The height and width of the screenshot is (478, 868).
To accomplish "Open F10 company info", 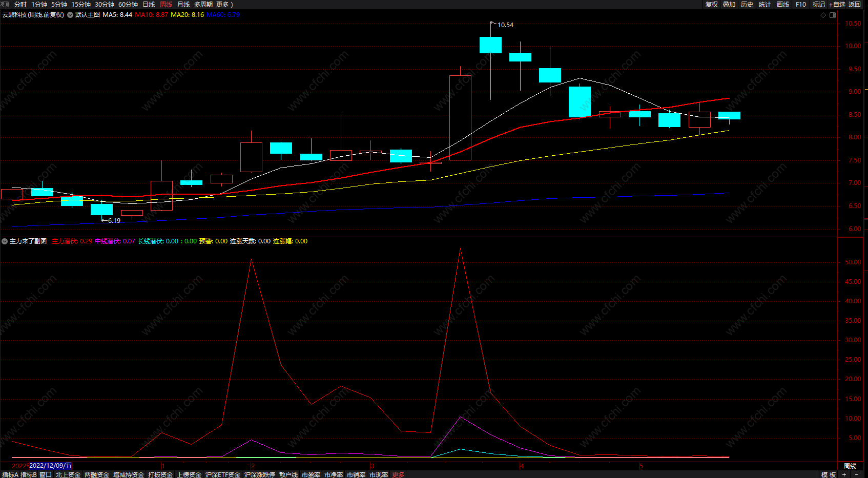I will click(x=801, y=5).
